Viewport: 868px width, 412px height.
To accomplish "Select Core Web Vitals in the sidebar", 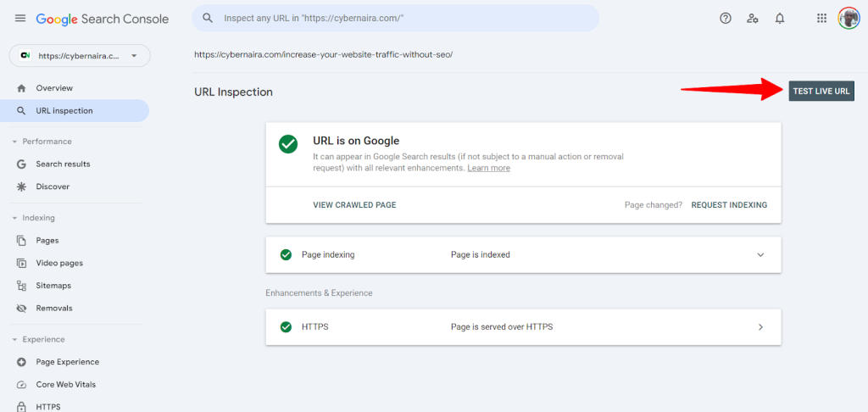I will click(x=65, y=385).
